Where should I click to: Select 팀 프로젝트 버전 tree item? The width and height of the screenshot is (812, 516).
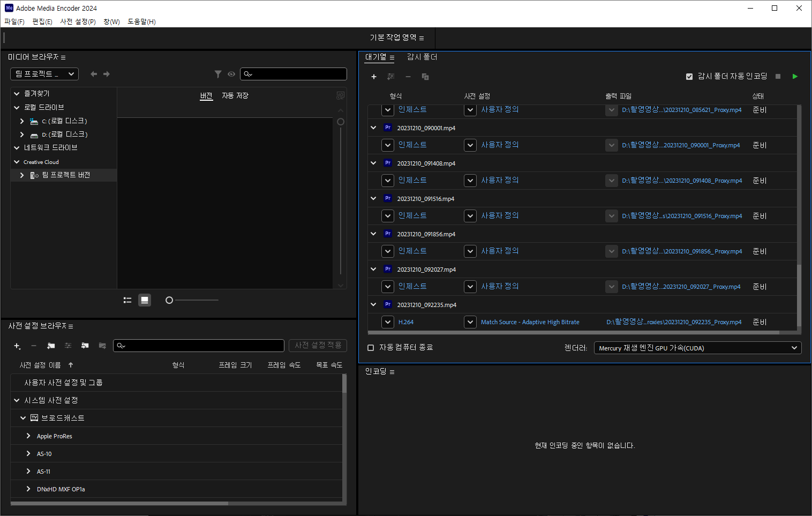64,175
